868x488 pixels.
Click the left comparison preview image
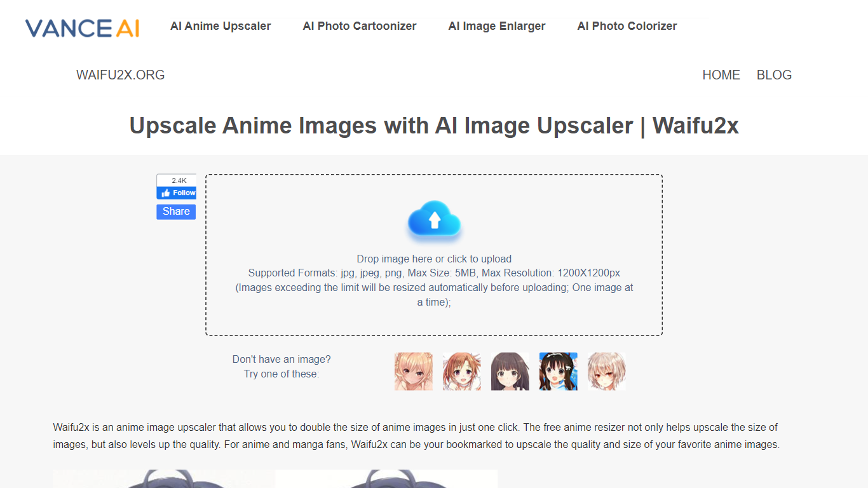[164, 478]
